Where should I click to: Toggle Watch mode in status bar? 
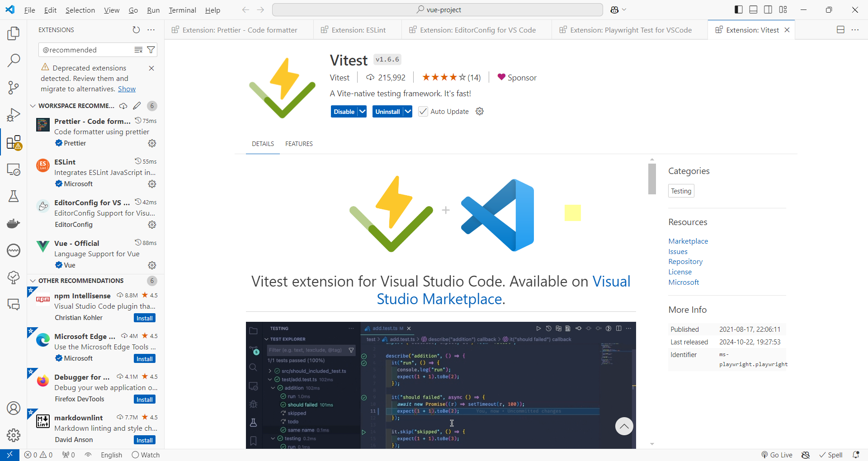(146, 455)
